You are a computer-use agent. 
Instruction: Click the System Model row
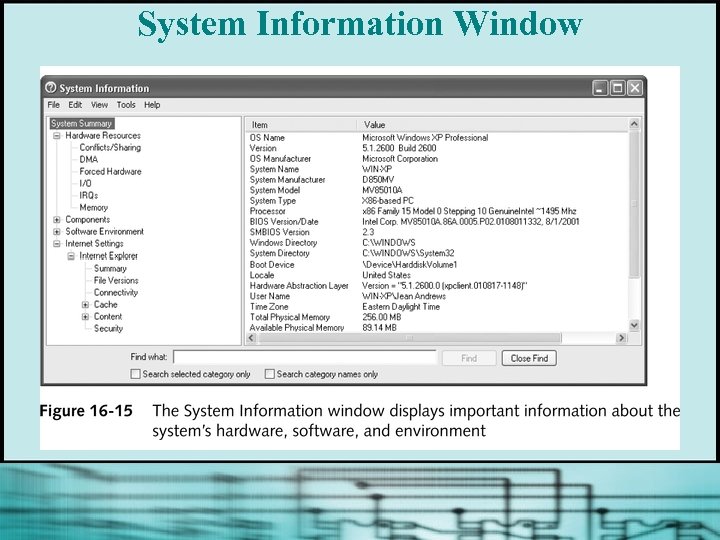[437, 190]
